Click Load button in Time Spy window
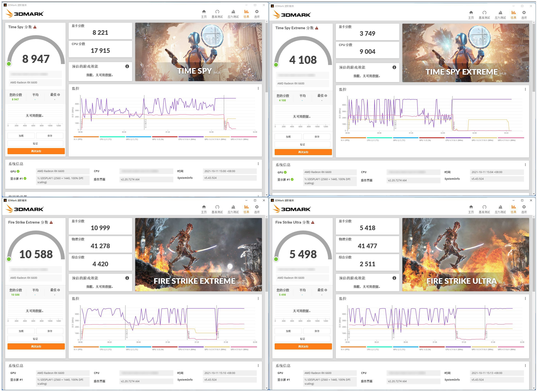Screen dimensions: 537x392 coord(21,136)
